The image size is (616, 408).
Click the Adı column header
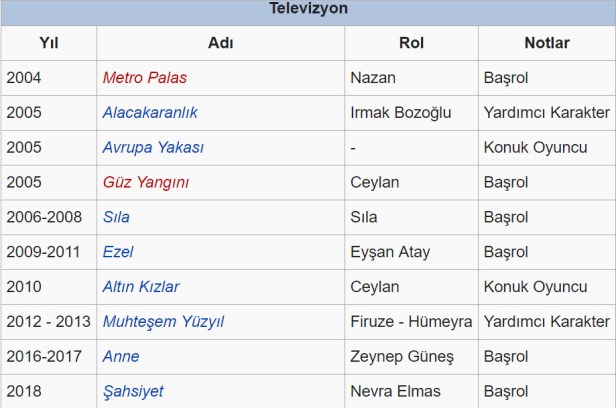pyautogui.click(x=221, y=43)
